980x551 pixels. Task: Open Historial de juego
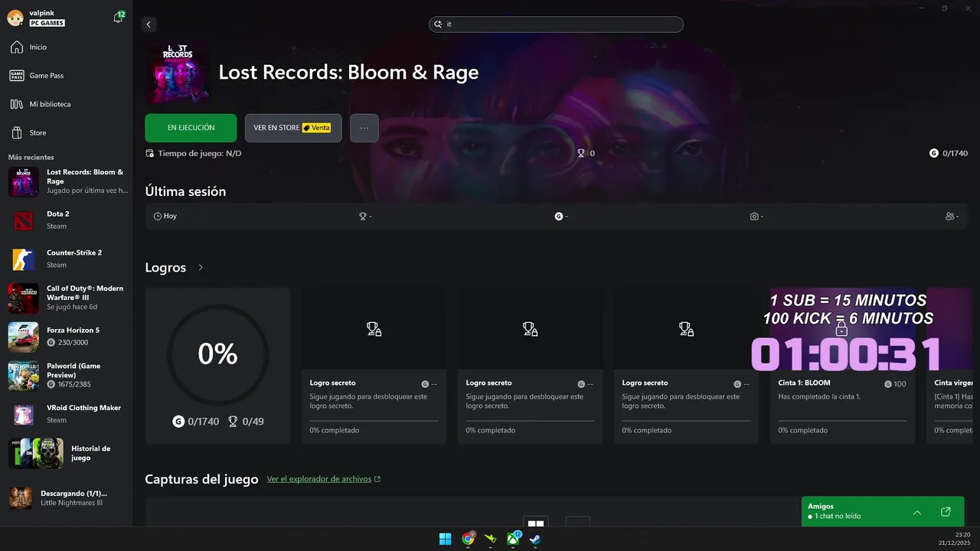pyautogui.click(x=67, y=453)
